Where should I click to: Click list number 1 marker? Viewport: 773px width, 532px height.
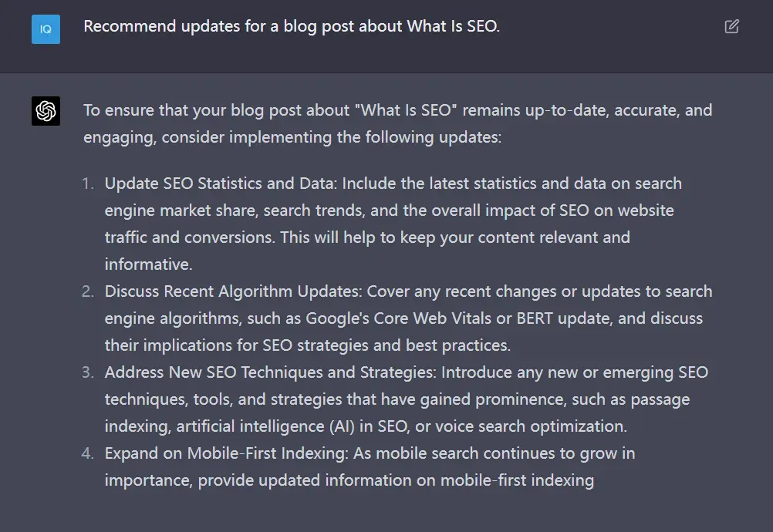[89, 184]
